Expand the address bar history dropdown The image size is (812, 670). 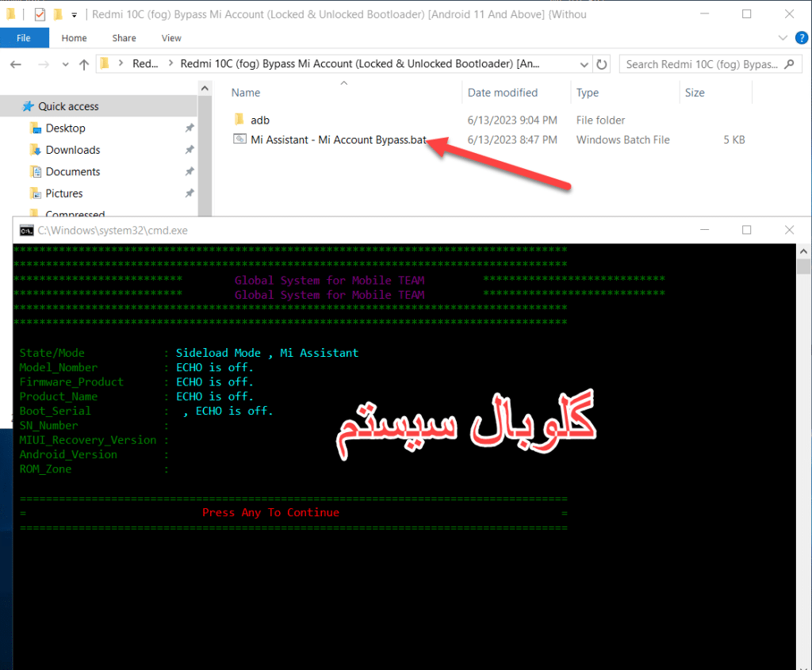(584, 65)
